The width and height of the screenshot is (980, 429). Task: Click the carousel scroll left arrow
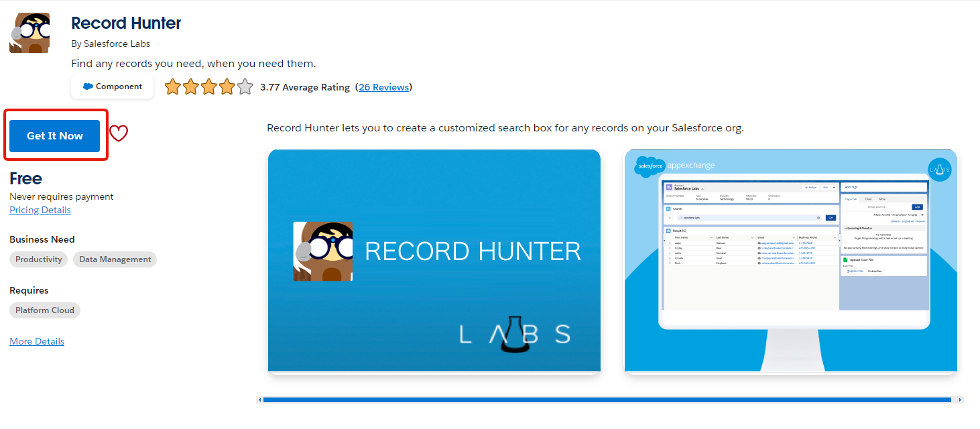click(259, 400)
